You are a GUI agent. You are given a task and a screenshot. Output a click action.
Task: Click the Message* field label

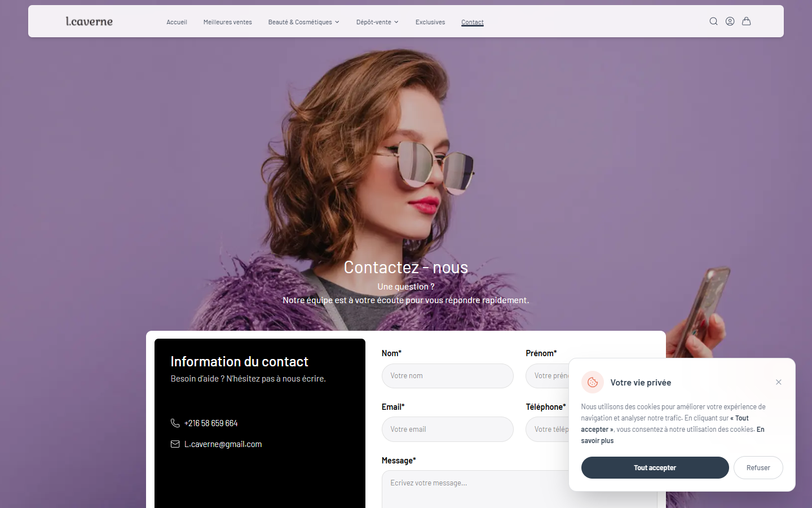click(x=399, y=460)
